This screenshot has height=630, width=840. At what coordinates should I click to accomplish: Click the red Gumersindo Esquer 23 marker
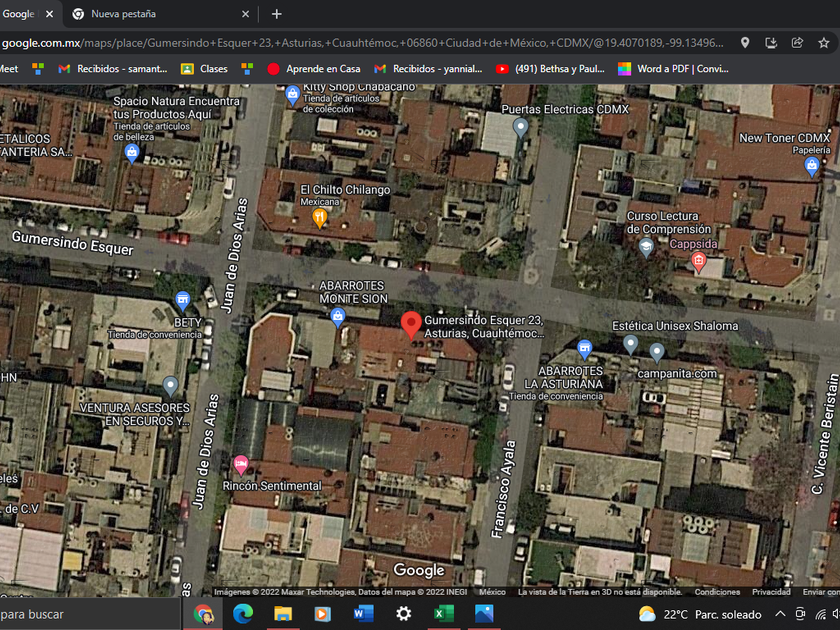[411, 325]
